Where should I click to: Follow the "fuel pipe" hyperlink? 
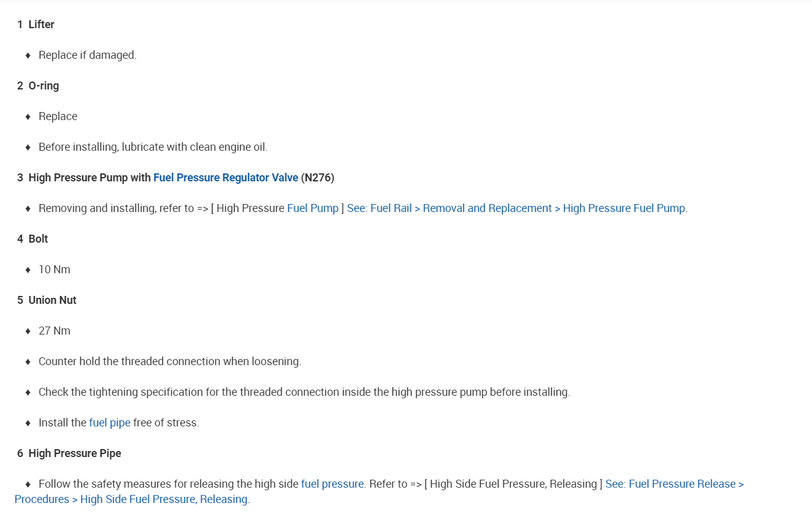tap(110, 423)
